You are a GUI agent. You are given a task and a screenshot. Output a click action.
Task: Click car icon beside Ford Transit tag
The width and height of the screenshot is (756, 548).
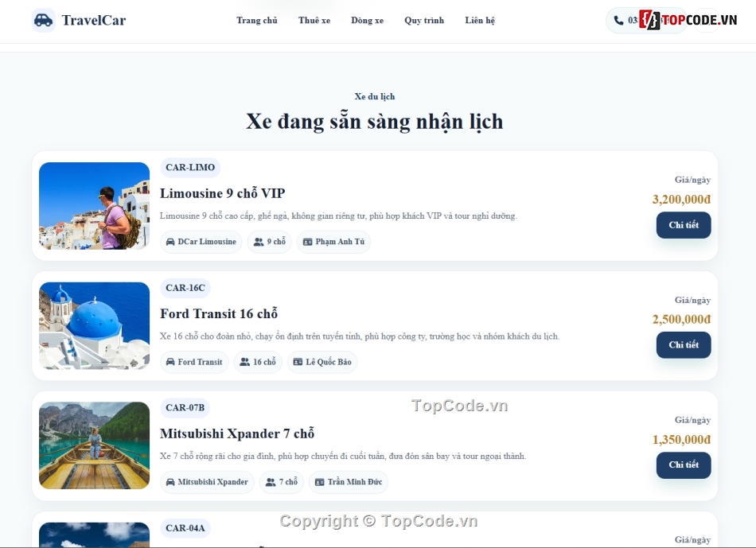170,362
